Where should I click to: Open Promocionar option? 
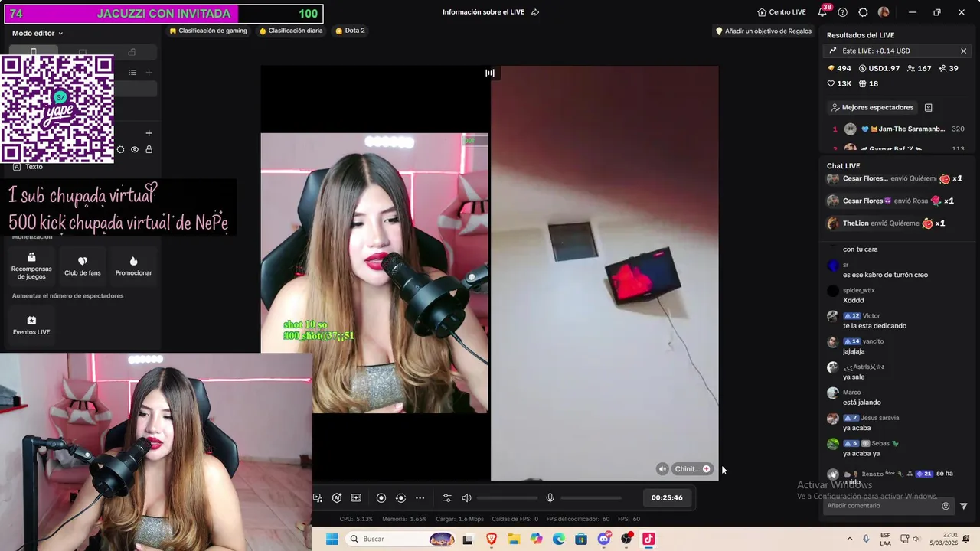(x=133, y=266)
